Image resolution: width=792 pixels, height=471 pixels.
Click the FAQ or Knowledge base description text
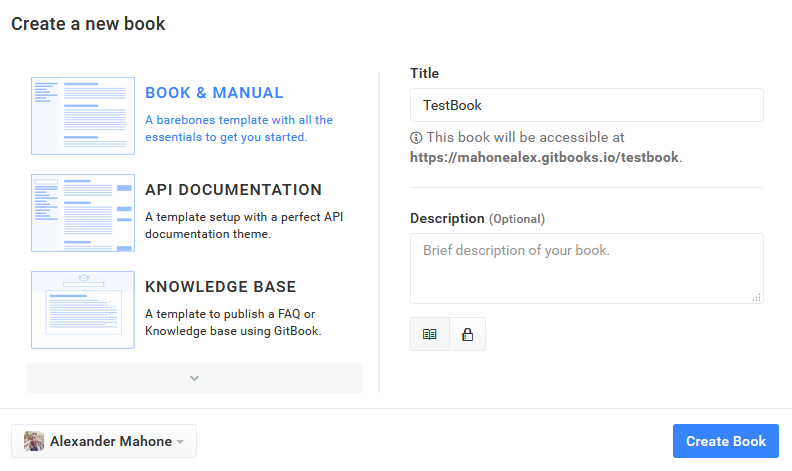click(x=232, y=322)
